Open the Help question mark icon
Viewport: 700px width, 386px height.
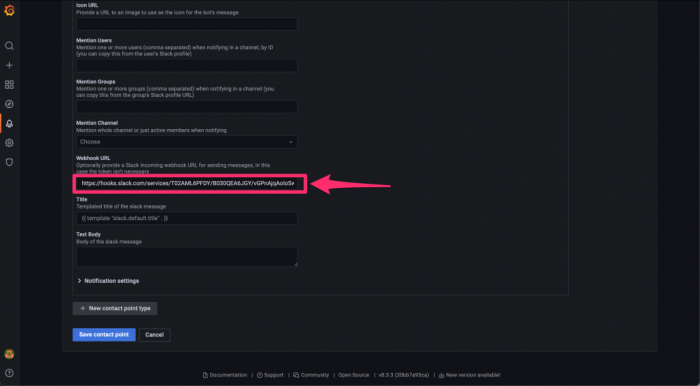9,373
